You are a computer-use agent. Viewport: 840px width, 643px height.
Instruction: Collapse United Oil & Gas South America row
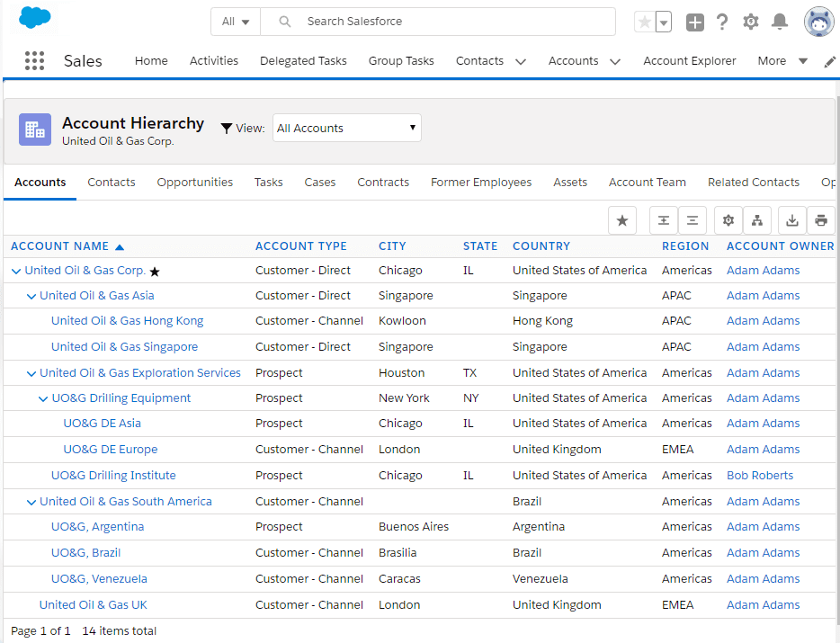click(x=31, y=502)
